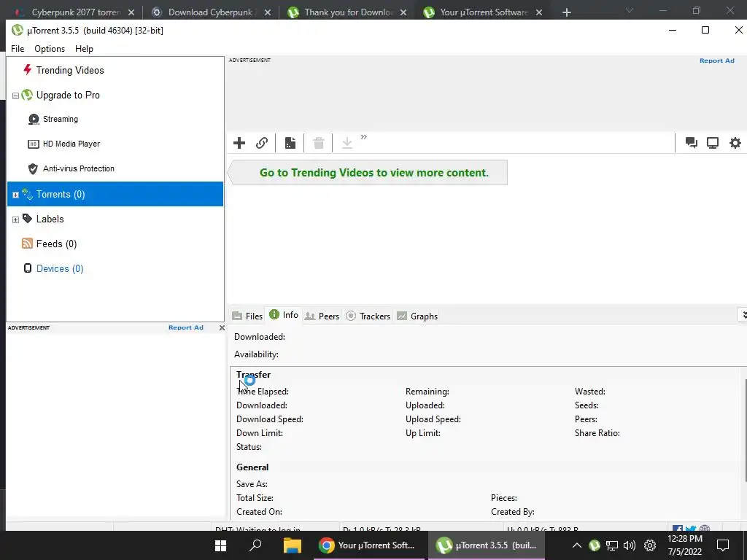Open the Windows Start menu
Image resolution: width=747 pixels, height=560 pixels.
pos(220,545)
